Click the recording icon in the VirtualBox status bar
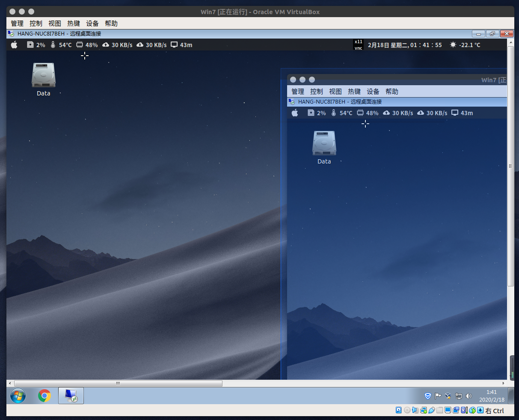 (456, 410)
